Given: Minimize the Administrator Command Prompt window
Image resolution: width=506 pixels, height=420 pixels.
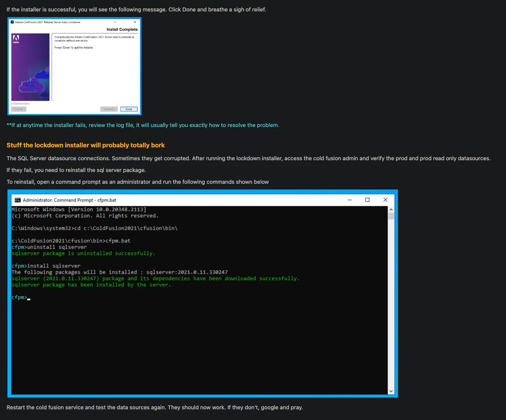Looking at the screenshot, I should pyautogui.click(x=350, y=200).
